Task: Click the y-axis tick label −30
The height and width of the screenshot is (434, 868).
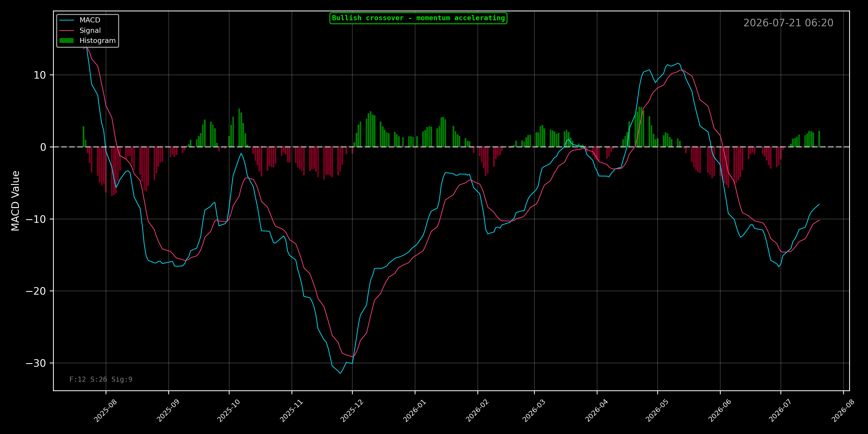Action: 36,363
